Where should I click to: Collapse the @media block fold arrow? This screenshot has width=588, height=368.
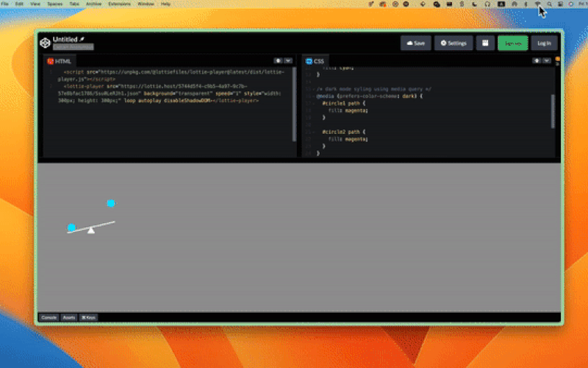pyautogui.click(x=314, y=96)
